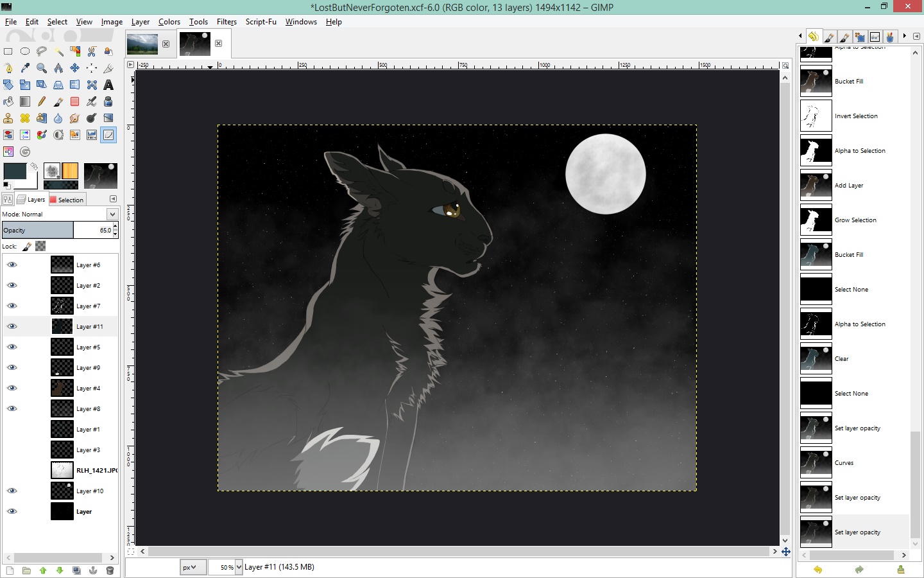The image size is (924, 578).
Task: Select the Curves history entry
Action: click(854, 463)
